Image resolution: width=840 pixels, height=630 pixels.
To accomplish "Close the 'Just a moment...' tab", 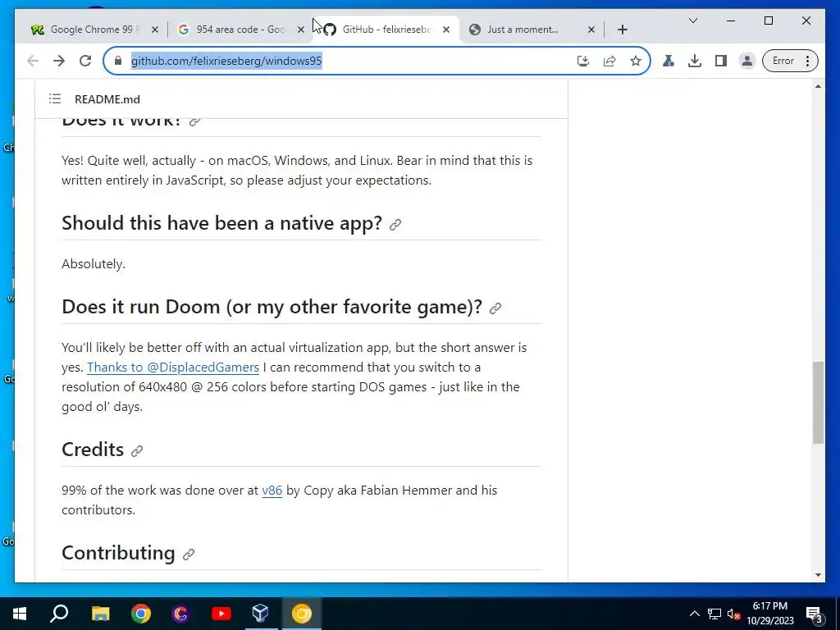I will coord(591,30).
